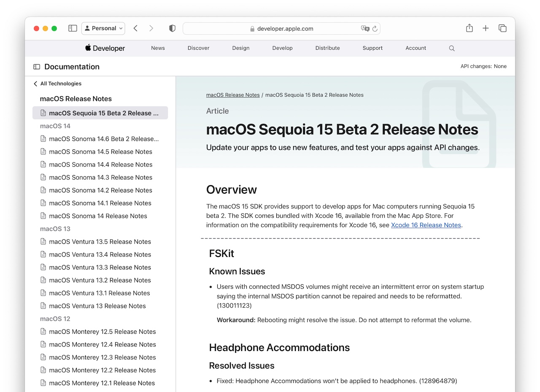
Task: Click the document icon beside Ventura 13.5
Action: click(43, 242)
